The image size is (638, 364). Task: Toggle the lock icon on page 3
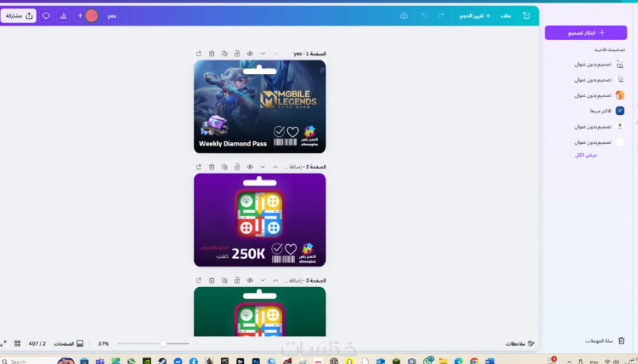pos(237,280)
